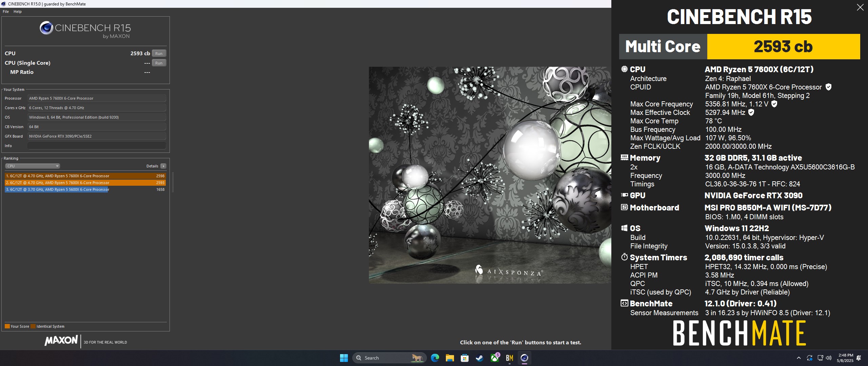Open the Help menu

click(18, 12)
